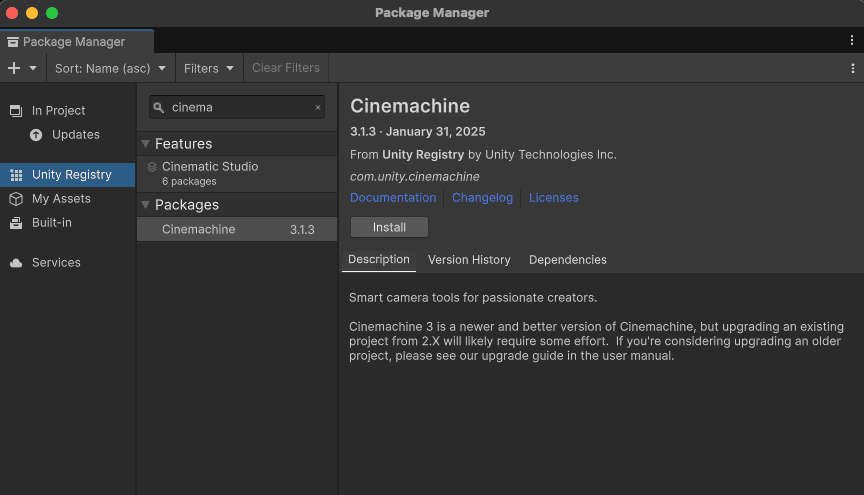Click the Unity Registry grid icon
This screenshot has height=495, width=864.
(x=16, y=175)
